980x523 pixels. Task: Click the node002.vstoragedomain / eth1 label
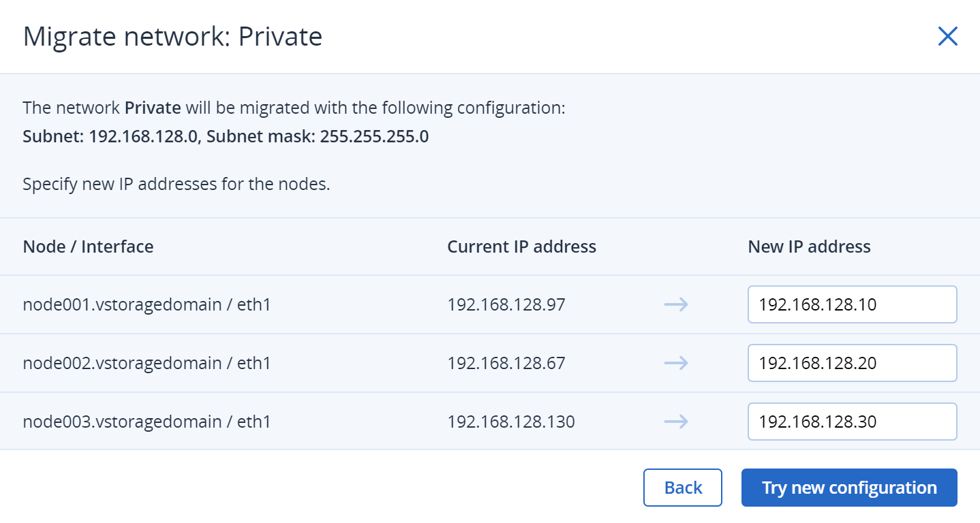147,363
